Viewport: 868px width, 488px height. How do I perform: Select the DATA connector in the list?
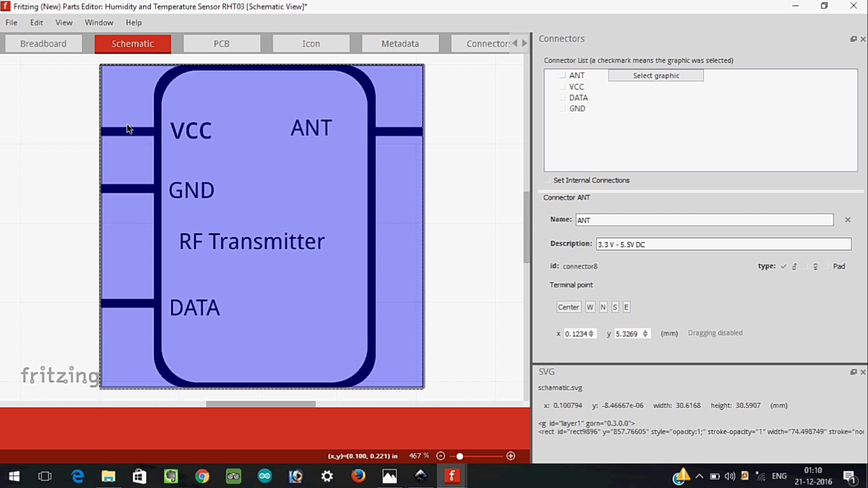(x=579, y=98)
